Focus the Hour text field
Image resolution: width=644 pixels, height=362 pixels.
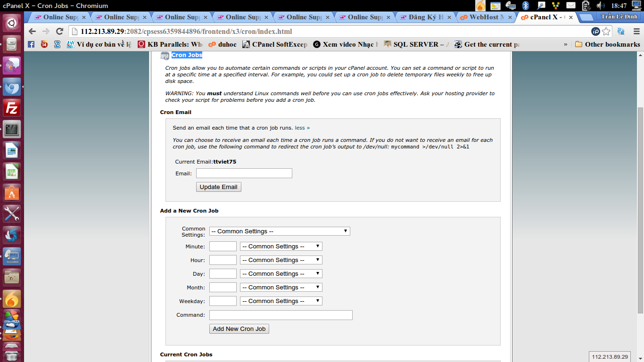(x=223, y=260)
